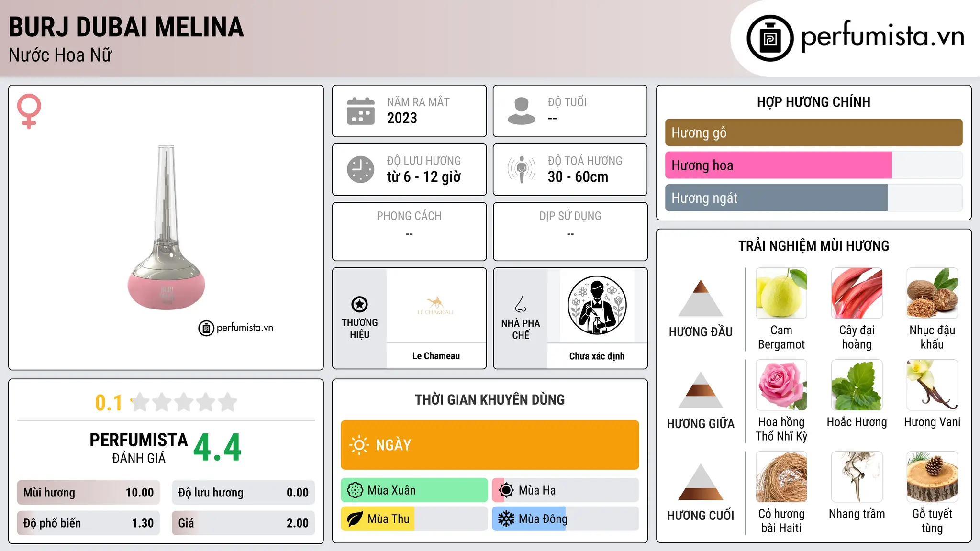The width and height of the screenshot is (980, 551).
Task: Open the Cam Bergamot note image
Action: [781, 293]
